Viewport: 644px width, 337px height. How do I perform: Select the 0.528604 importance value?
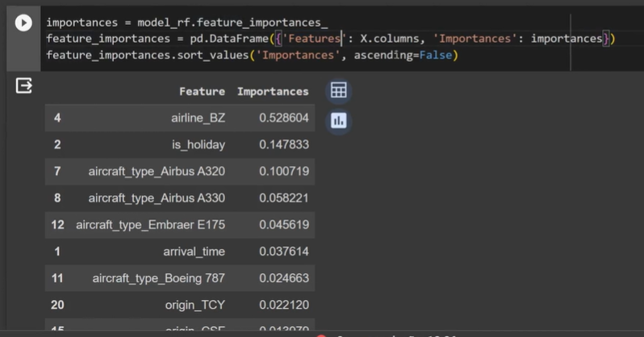284,119
